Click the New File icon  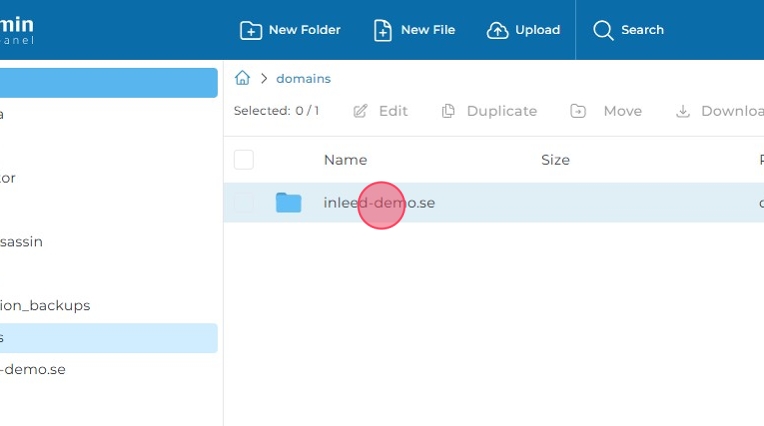[383, 30]
